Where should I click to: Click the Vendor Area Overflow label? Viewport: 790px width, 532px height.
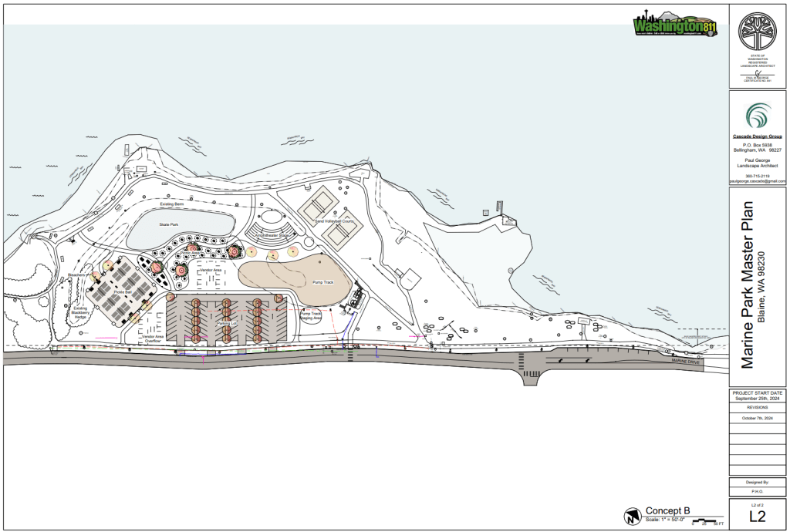click(151, 338)
